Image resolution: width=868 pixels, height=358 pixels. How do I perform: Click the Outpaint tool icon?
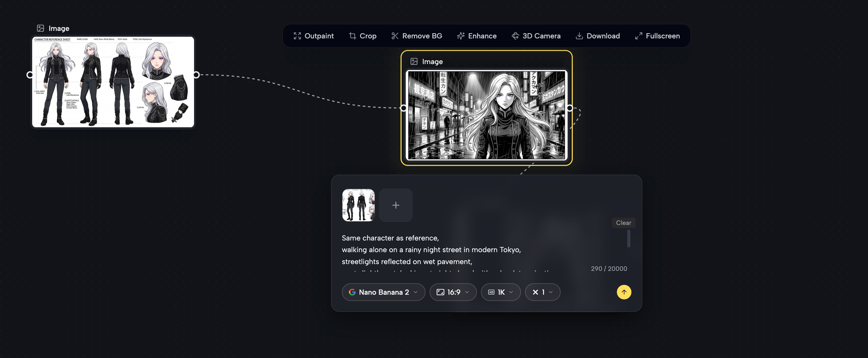pyautogui.click(x=297, y=36)
